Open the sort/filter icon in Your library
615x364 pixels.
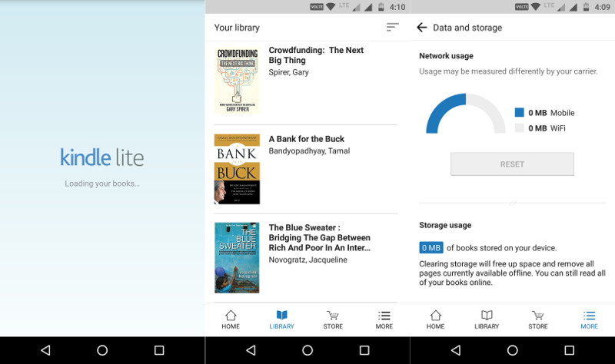click(x=392, y=27)
